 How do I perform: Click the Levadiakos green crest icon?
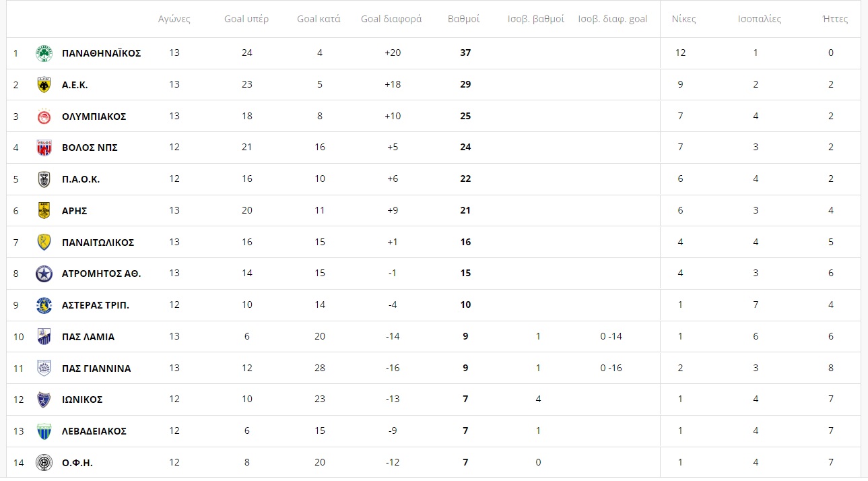(x=44, y=431)
